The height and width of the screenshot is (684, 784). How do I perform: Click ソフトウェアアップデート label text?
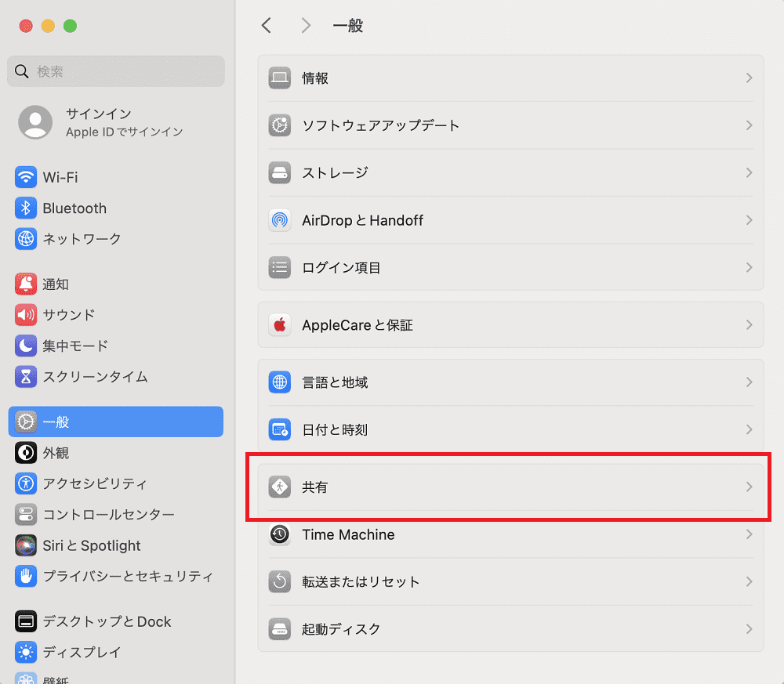(380, 125)
